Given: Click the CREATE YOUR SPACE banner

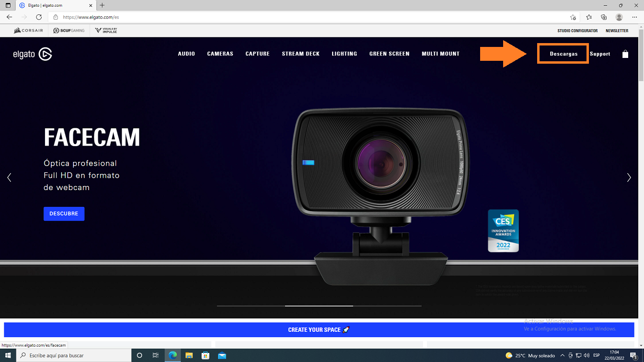Looking at the screenshot, I should click(319, 329).
